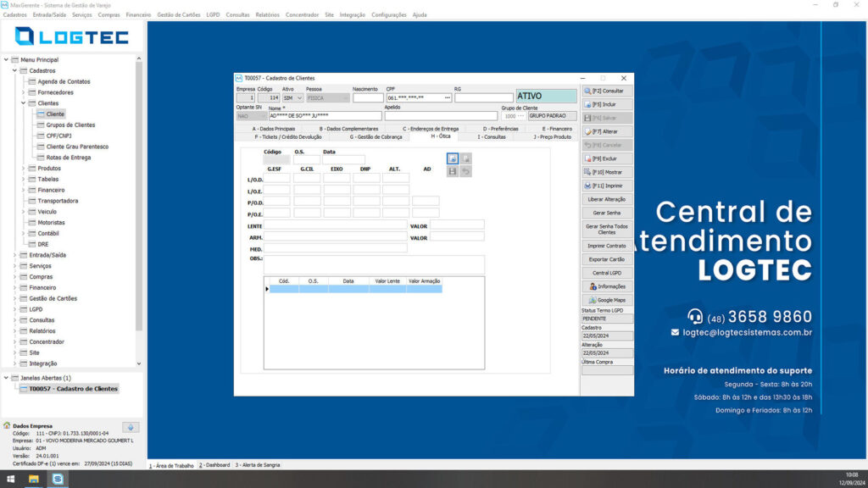Click the [F9] Excluir button
868x488 pixels.
coord(607,158)
